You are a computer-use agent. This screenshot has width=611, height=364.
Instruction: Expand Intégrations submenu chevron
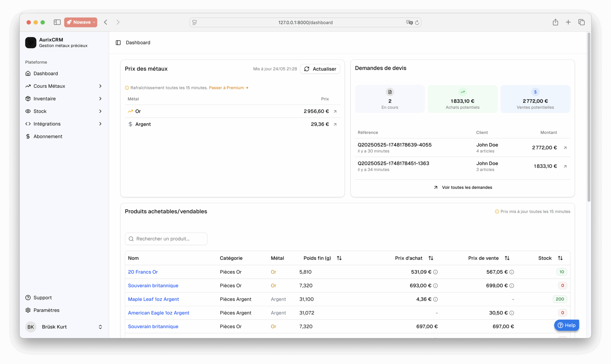click(x=100, y=124)
